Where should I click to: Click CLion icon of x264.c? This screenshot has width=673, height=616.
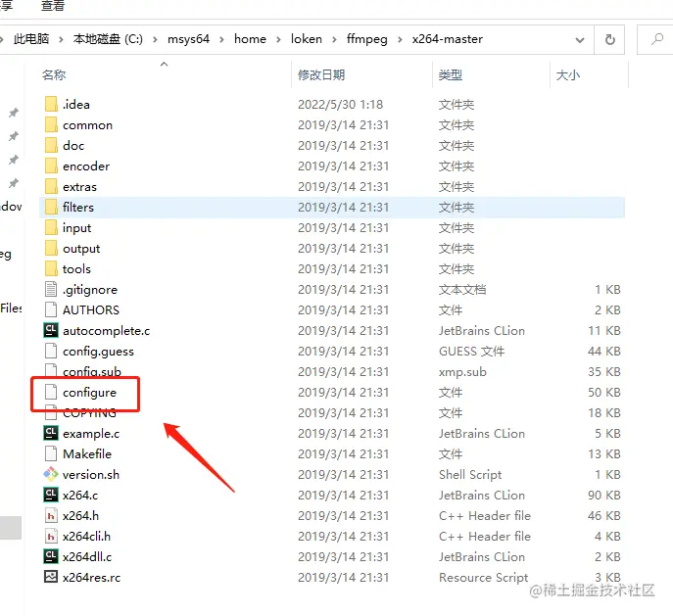[x=51, y=495]
